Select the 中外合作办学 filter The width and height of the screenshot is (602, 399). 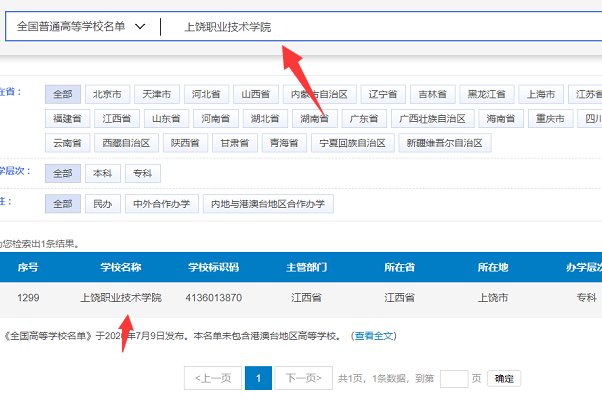(162, 204)
